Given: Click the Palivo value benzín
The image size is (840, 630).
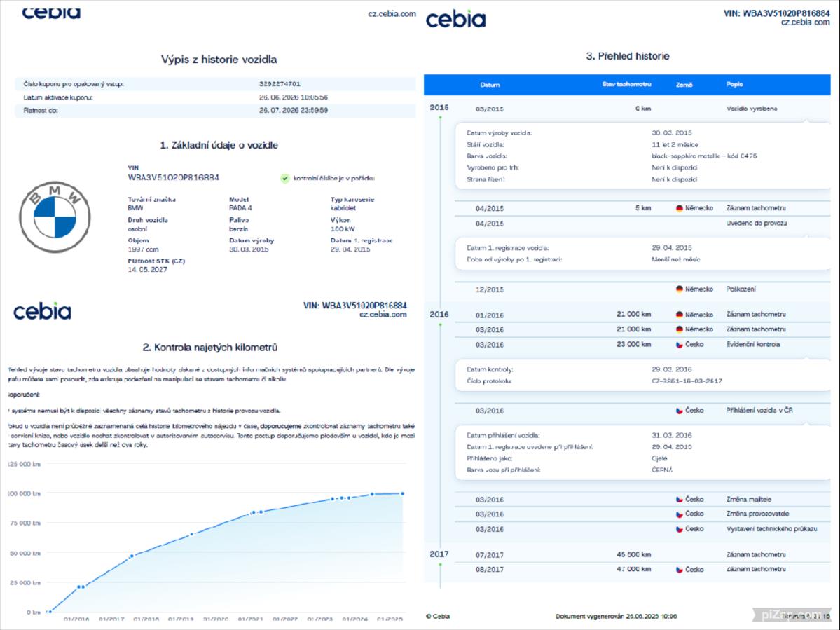Looking at the screenshot, I should (238, 228).
